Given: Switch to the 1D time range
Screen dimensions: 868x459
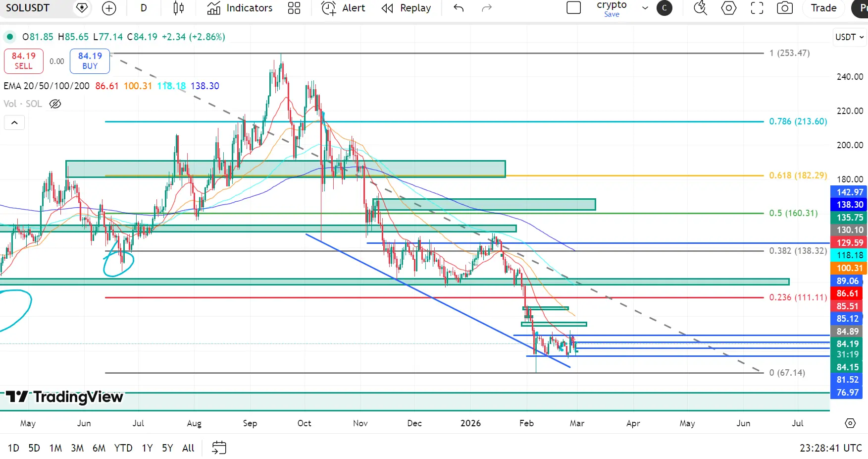Looking at the screenshot, I should (13, 448).
